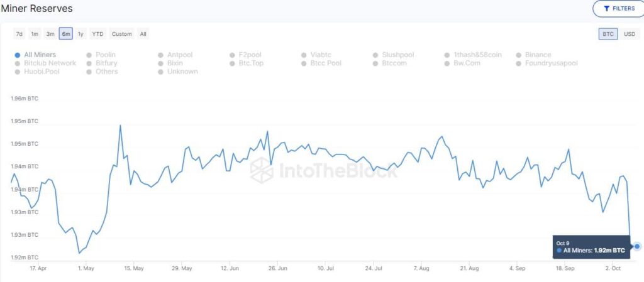644x282 pixels.
Task: Open the Custom date range option
Action: (x=122, y=34)
